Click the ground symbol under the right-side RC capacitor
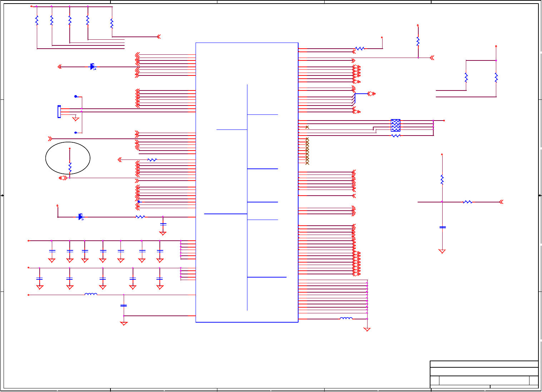Image resolution: width=542 pixels, height=392 pixels. coord(442,251)
